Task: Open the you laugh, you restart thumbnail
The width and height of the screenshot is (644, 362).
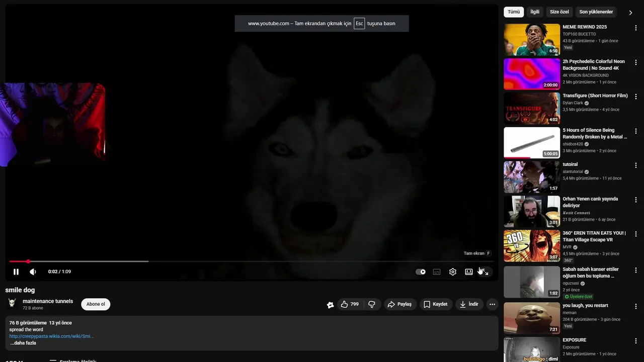Action: pos(532,318)
